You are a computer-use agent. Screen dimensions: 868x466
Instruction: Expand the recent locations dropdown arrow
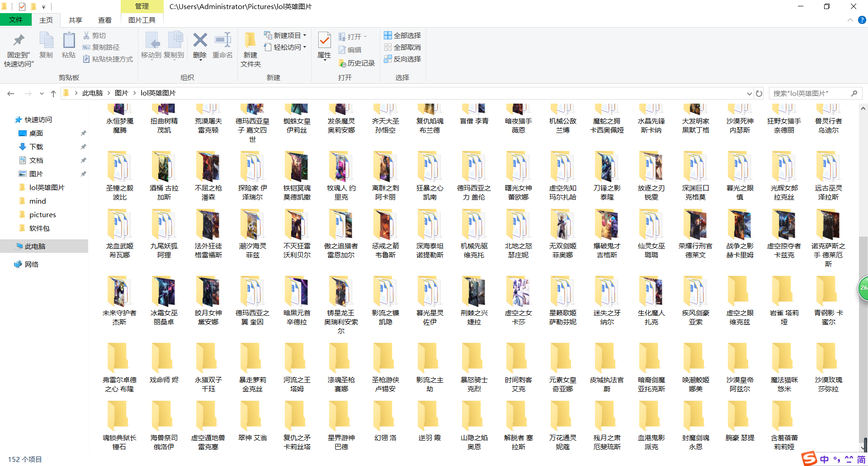[x=42, y=94]
